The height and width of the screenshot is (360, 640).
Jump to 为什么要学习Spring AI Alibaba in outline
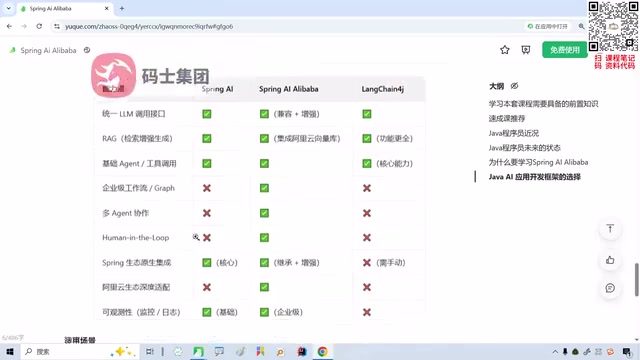coord(538,162)
